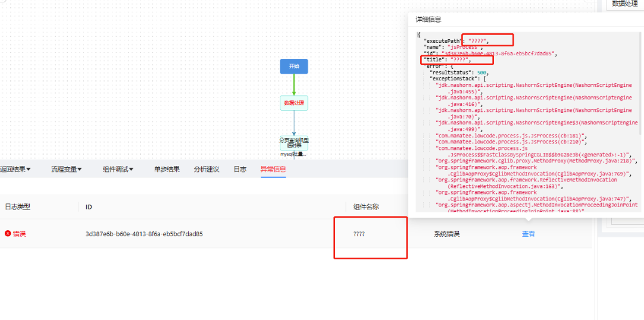644x320 pixels.
Task: Click the 系统错误 cell
Action: (x=447, y=234)
